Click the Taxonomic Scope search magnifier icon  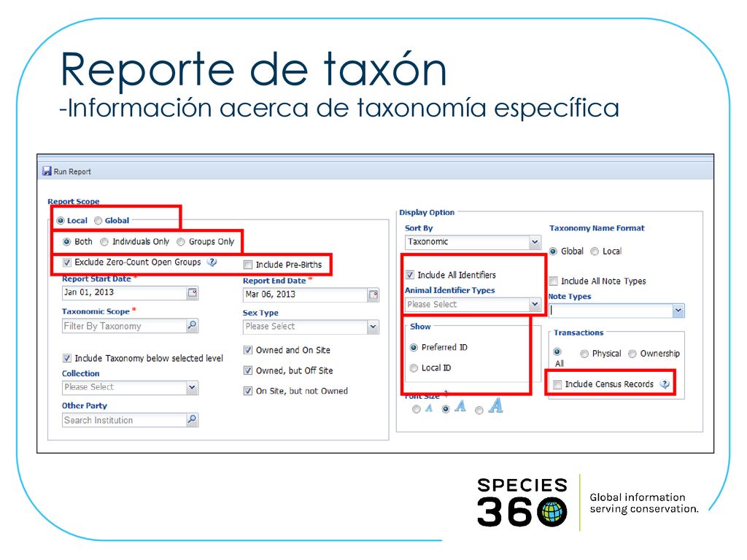click(x=192, y=326)
